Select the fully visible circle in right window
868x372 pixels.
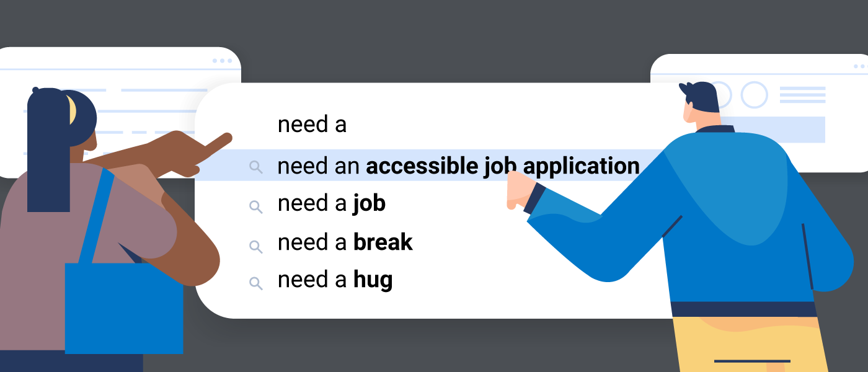point(755,95)
